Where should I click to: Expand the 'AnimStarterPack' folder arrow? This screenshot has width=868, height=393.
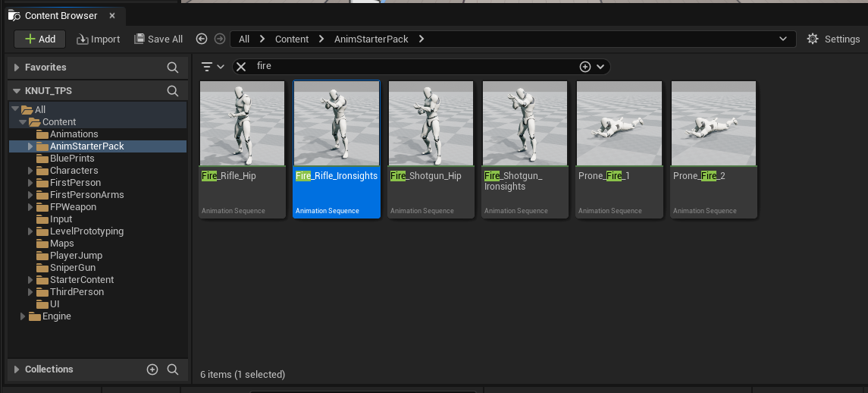(30, 146)
